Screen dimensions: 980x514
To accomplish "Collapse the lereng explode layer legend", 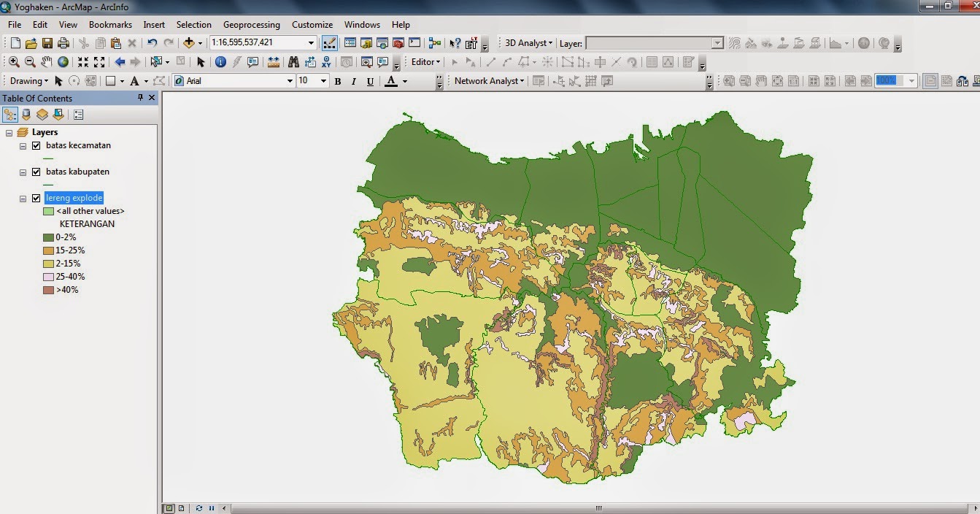I will (x=23, y=198).
